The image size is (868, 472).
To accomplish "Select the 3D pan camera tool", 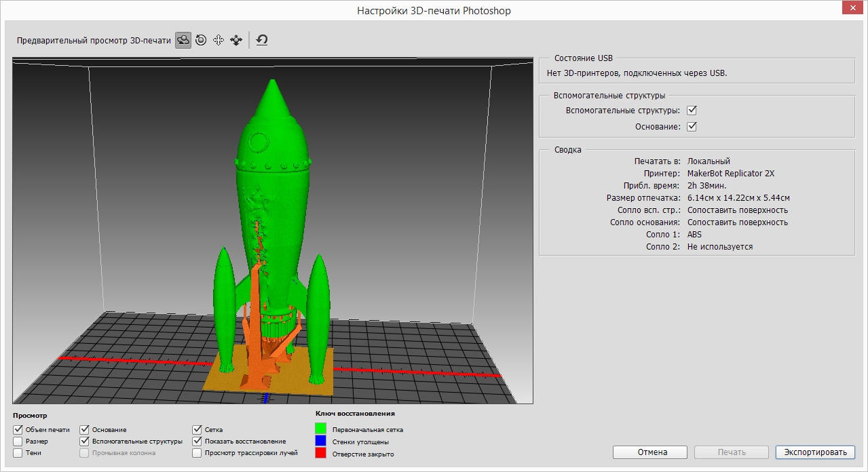I will 219,41.
